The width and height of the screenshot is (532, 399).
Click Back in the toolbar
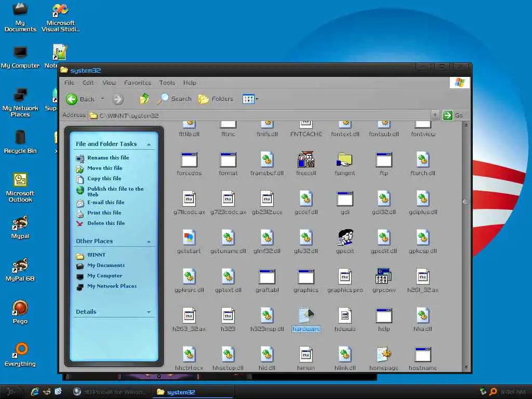point(81,99)
